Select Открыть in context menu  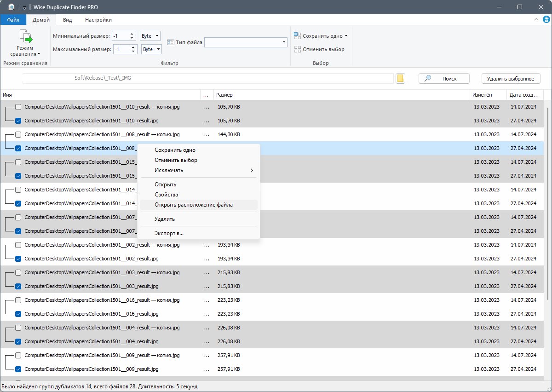[x=199, y=184]
